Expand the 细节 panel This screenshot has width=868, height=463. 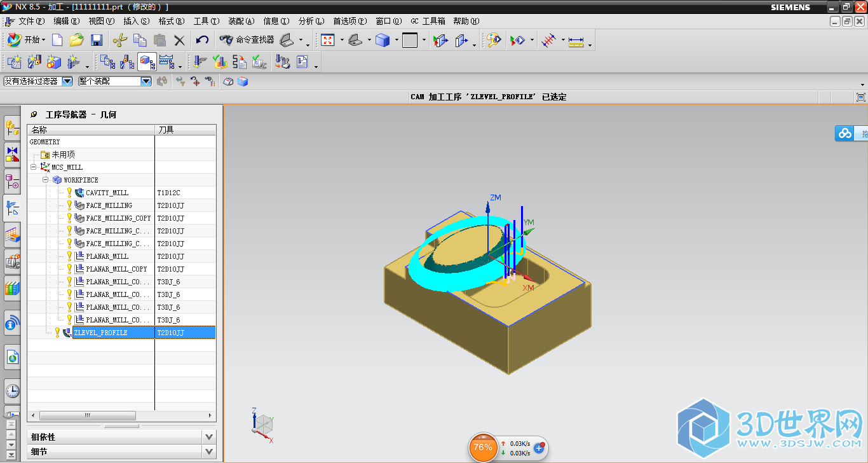(x=209, y=452)
